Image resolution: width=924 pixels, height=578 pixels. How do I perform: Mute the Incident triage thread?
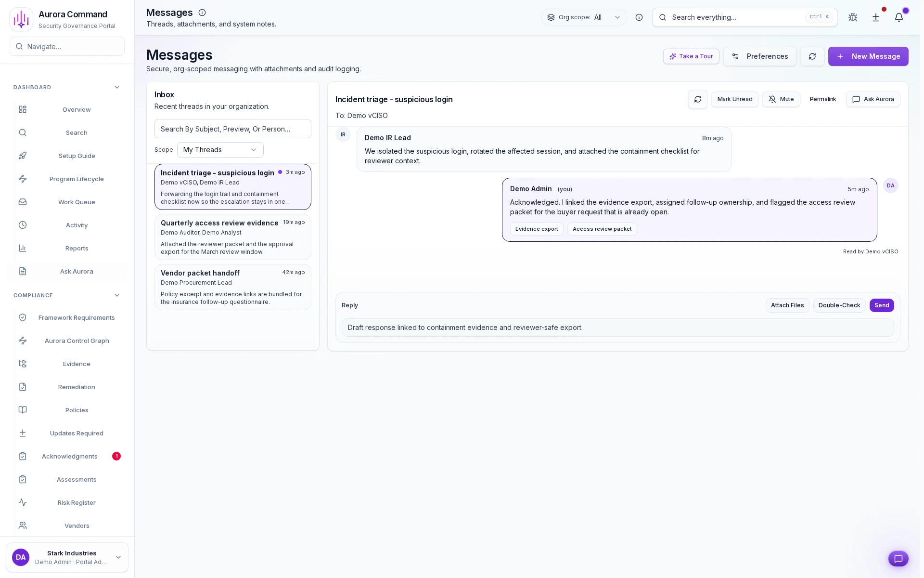tap(781, 99)
